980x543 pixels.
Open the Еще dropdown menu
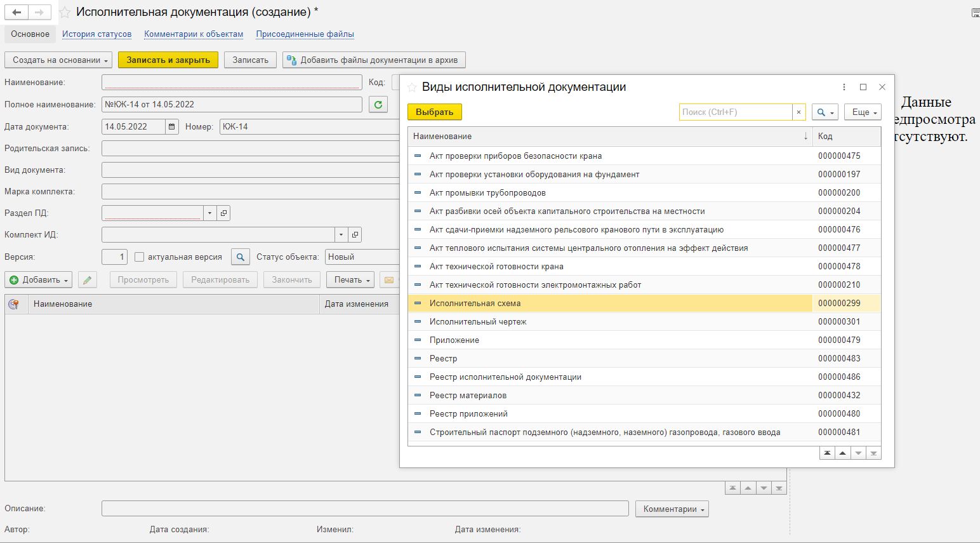(x=862, y=112)
